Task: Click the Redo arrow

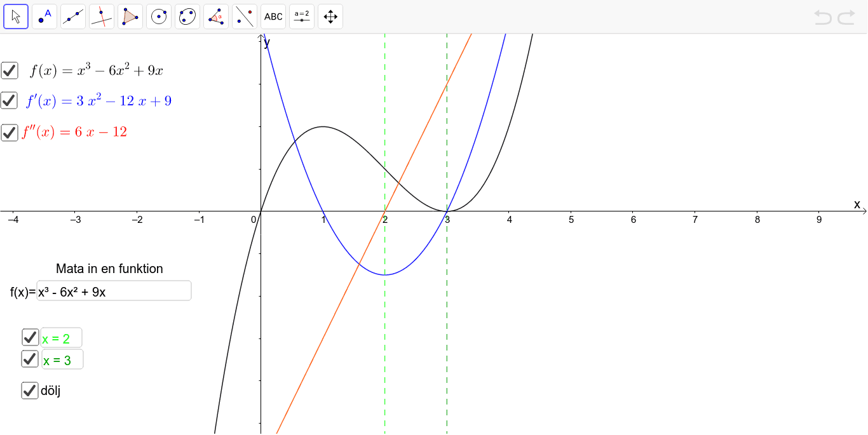Action: [x=846, y=17]
